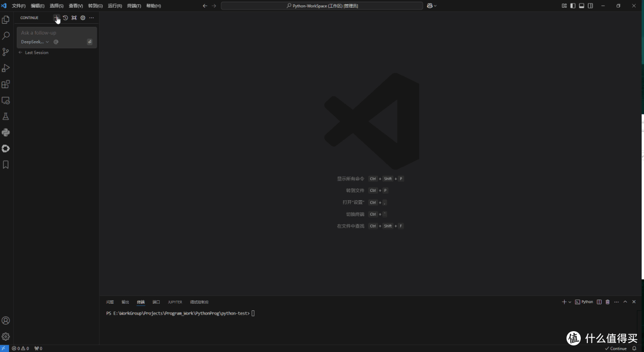Maximize the terminal panel size
The height and width of the screenshot is (352, 644).
point(625,302)
